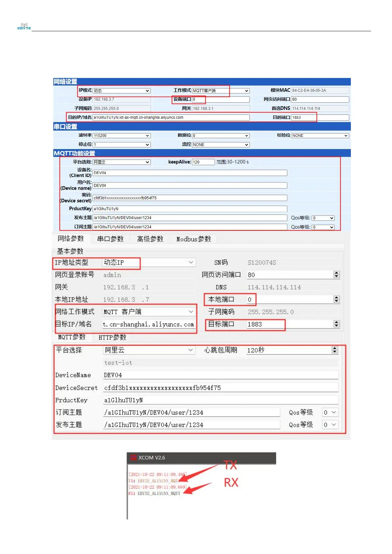Screen dimensions: 392x554
Task: Expand the 数据位 dropdown
Action: coord(221,136)
